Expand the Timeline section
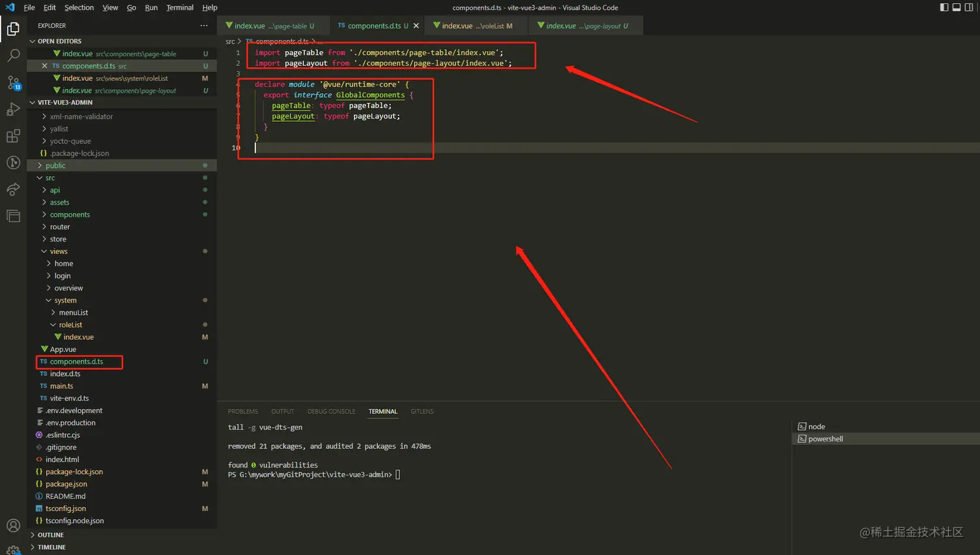The image size is (980, 555). click(x=122, y=547)
